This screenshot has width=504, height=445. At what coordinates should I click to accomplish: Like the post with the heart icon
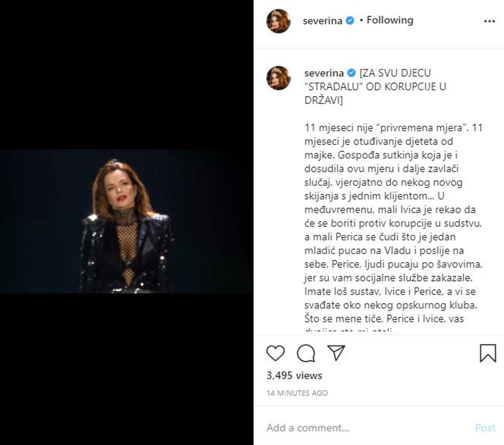click(276, 353)
